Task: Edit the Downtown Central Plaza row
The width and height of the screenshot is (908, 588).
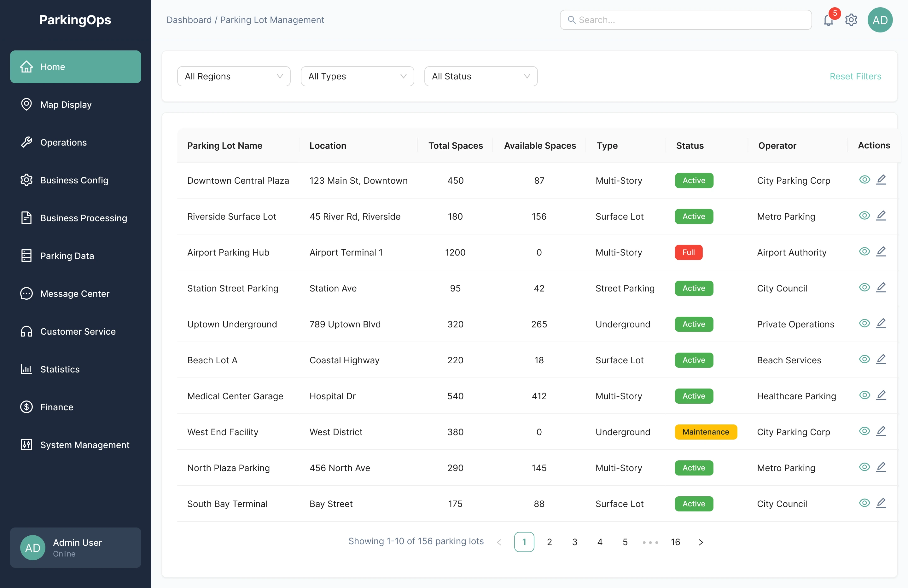Action: 881,180
